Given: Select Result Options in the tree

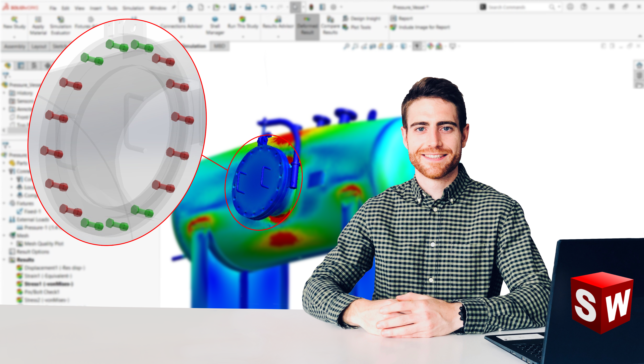Looking at the screenshot, I should [29, 252].
